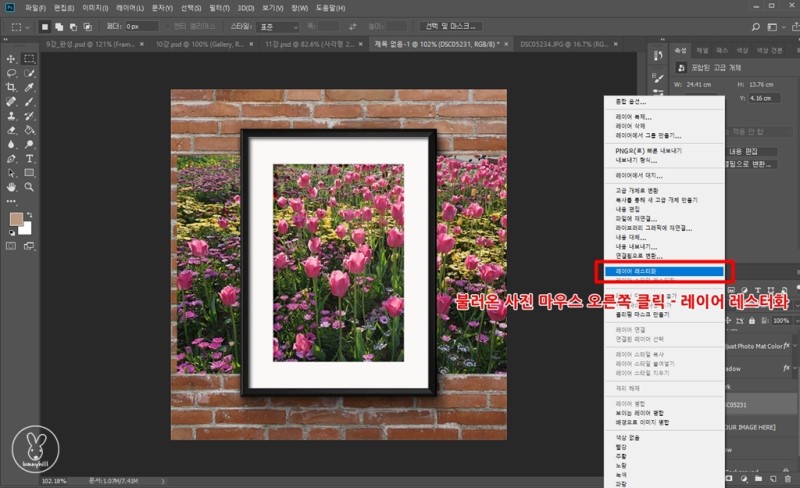Enable Add to selection mode

coord(60,26)
